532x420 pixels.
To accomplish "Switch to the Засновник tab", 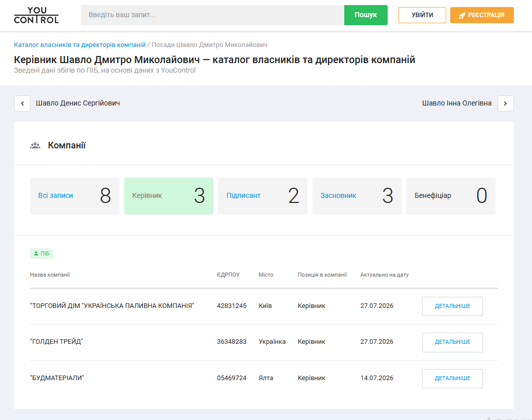I will (x=357, y=196).
